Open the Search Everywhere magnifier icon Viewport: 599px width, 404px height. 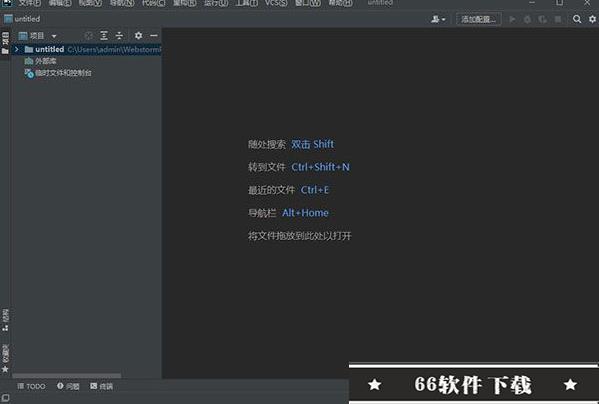[x=577, y=19]
